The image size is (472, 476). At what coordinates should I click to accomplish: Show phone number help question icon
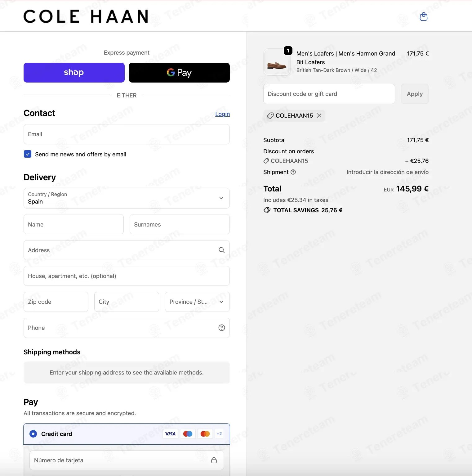[x=221, y=328]
